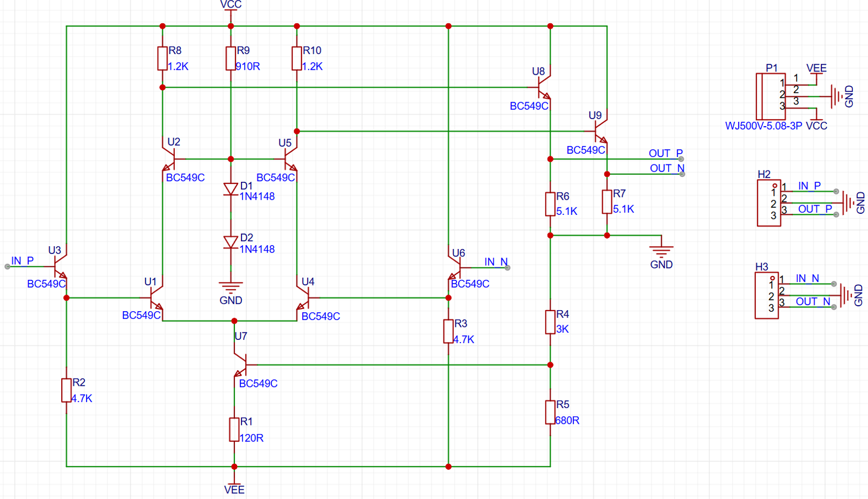Click the OUT_P label on header H2
This screenshot has width=868, height=499.
pos(815,209)
